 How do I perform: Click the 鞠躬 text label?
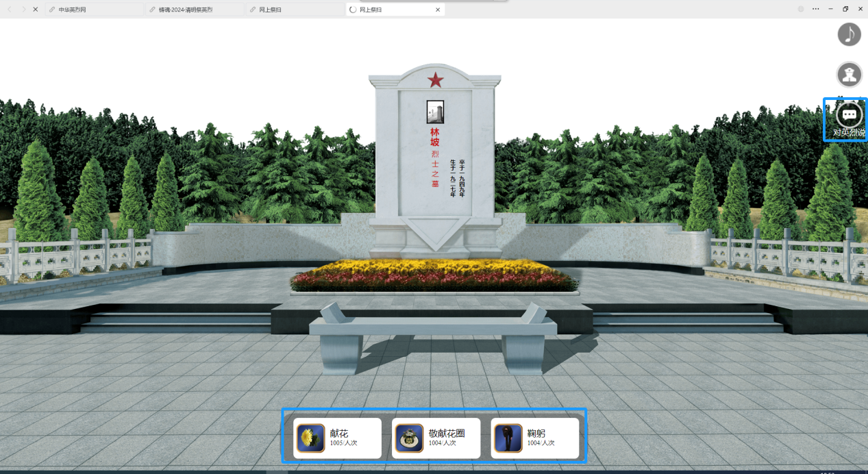[536, 433]
